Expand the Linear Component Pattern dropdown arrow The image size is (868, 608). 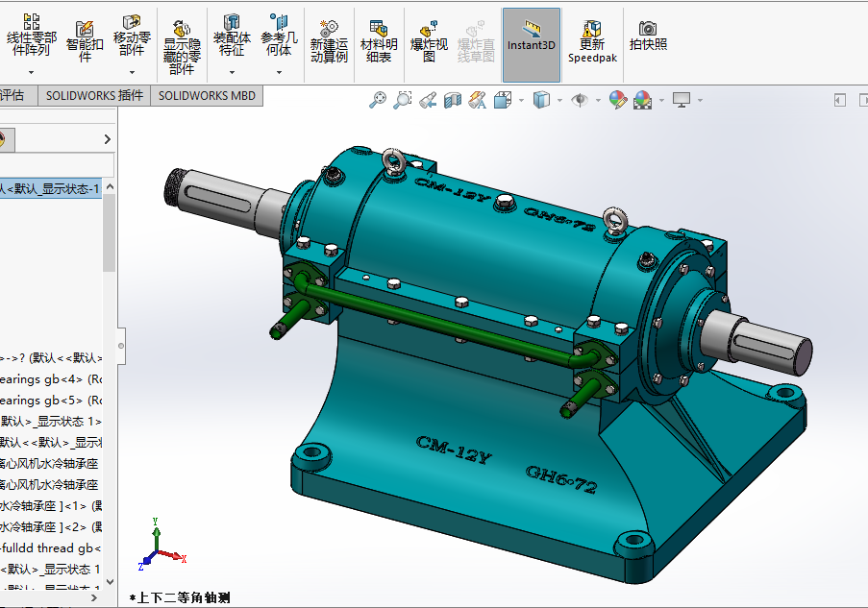[x=31, y=72]
